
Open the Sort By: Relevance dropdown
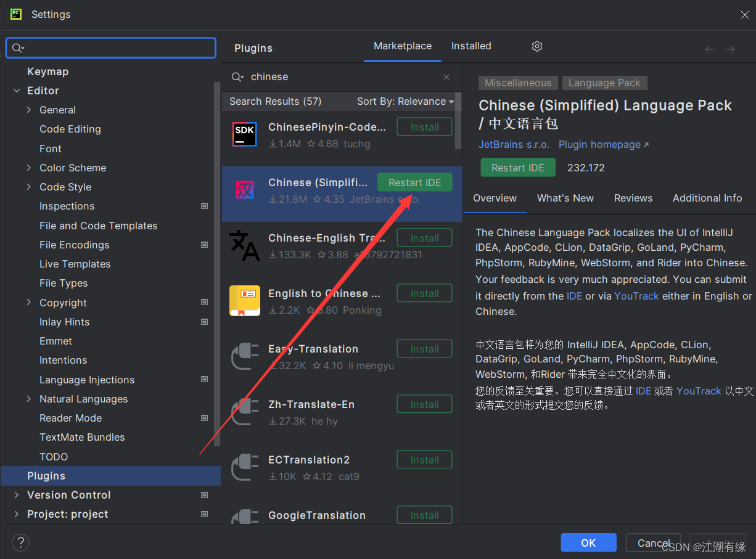point(405,102)
